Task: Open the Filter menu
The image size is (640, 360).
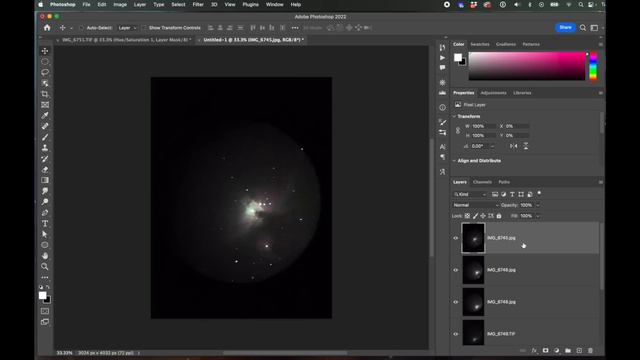Action: (x=198, y=4)
